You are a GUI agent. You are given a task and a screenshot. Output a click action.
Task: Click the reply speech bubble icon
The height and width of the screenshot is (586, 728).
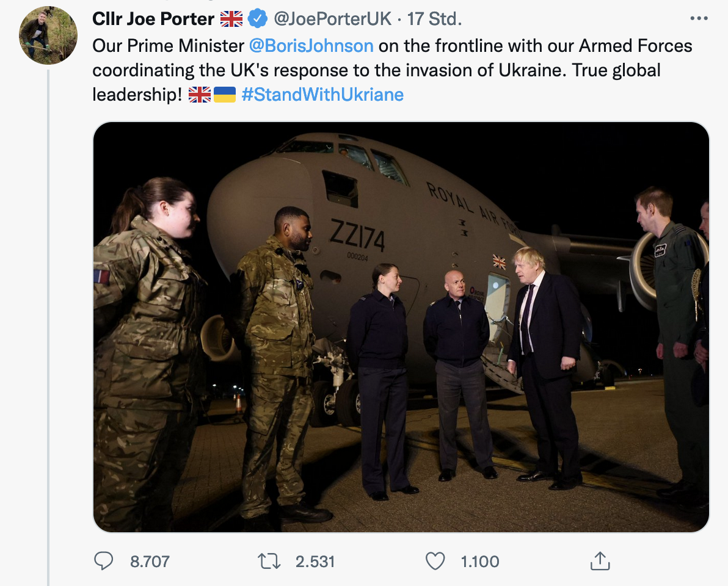tap(104, 561)
